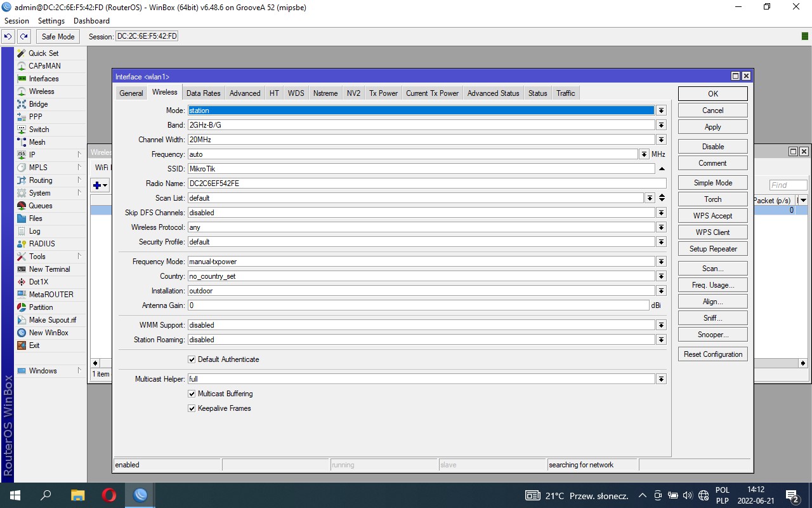Open the RADIUS sidebar icon
The image size is (812, 508).
pyautogui.click(x=22, y=244)
